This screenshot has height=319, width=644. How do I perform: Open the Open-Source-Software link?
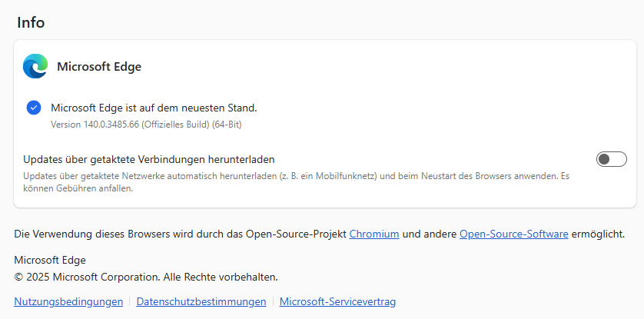coord(514,234)
